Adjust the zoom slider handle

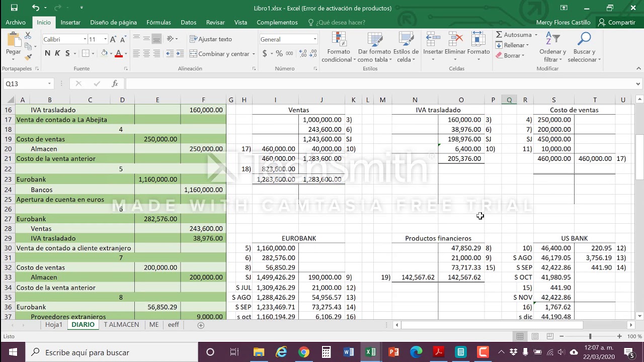[x=590, y=336]
